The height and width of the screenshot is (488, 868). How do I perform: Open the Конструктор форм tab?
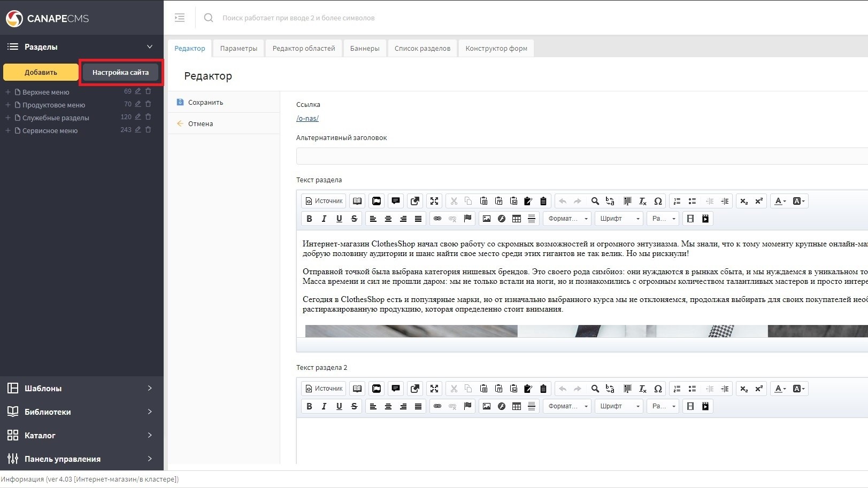coord(496,48)
